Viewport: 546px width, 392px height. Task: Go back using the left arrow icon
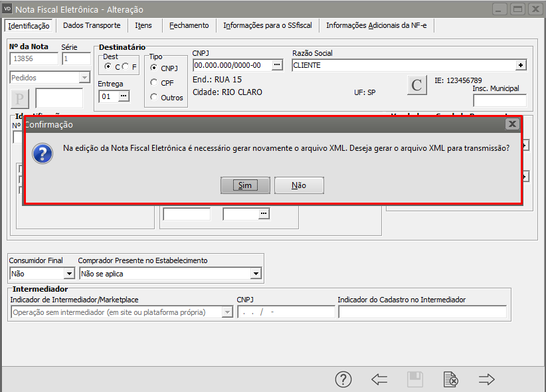point(379,379)
